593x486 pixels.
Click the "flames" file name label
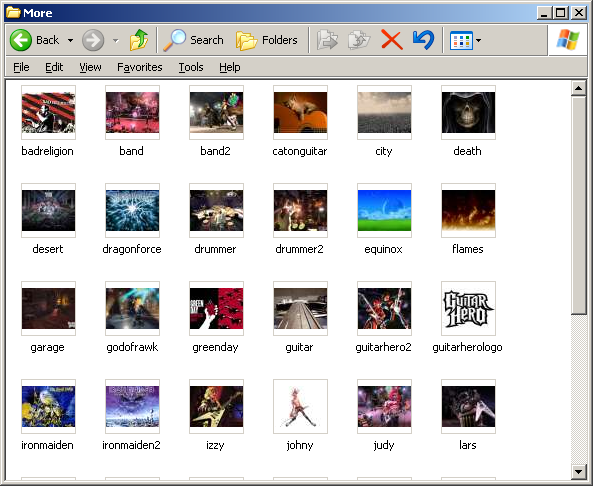(x=467, y=249)
